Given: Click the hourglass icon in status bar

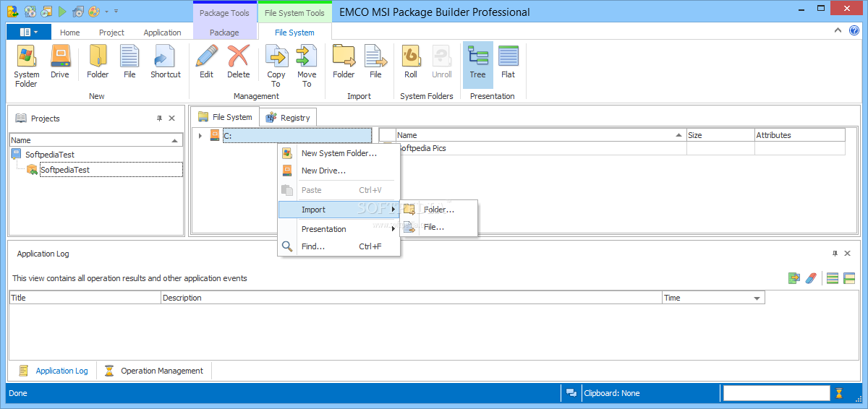Looking at the screenshot, I should [x=839, y=393].
